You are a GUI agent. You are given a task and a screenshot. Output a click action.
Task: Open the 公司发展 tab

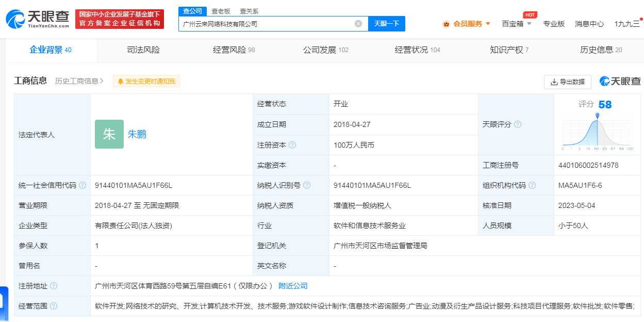tap(326, 50)
